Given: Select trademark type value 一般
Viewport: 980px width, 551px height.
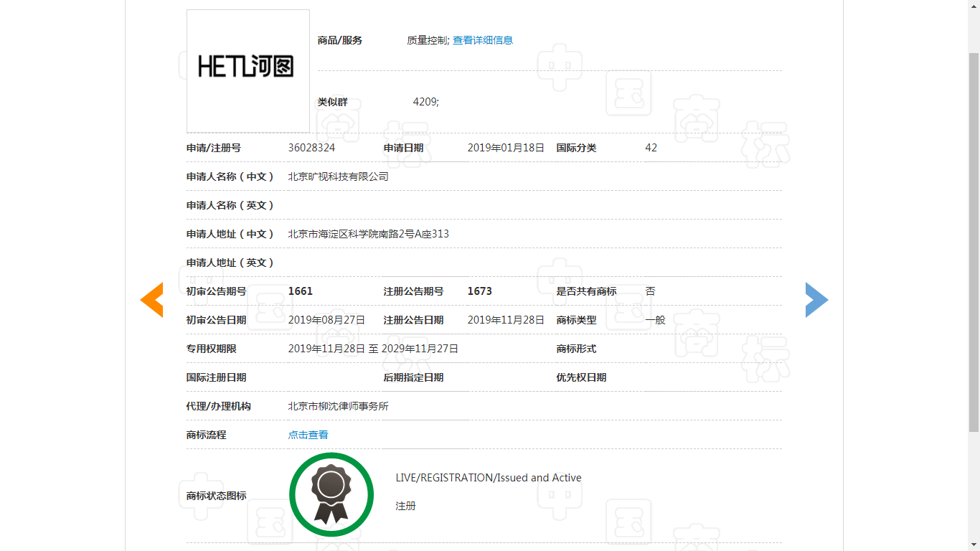Looking at the screenshot, I should point(656,320).
